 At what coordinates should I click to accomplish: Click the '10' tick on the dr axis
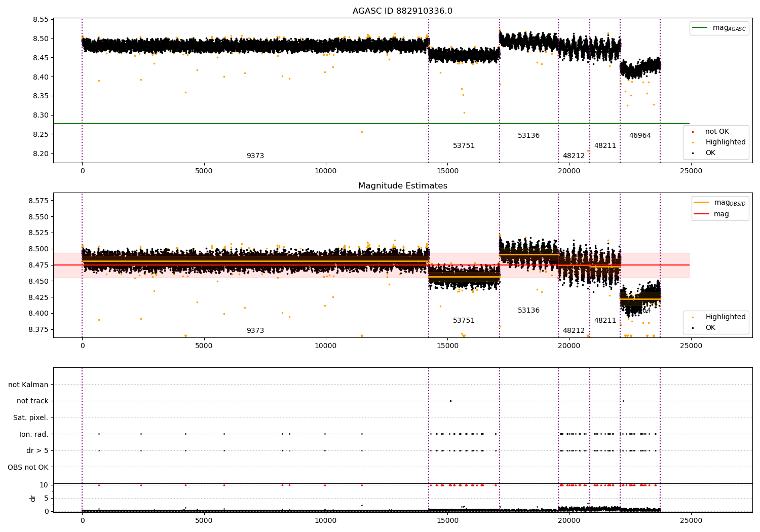44,485
